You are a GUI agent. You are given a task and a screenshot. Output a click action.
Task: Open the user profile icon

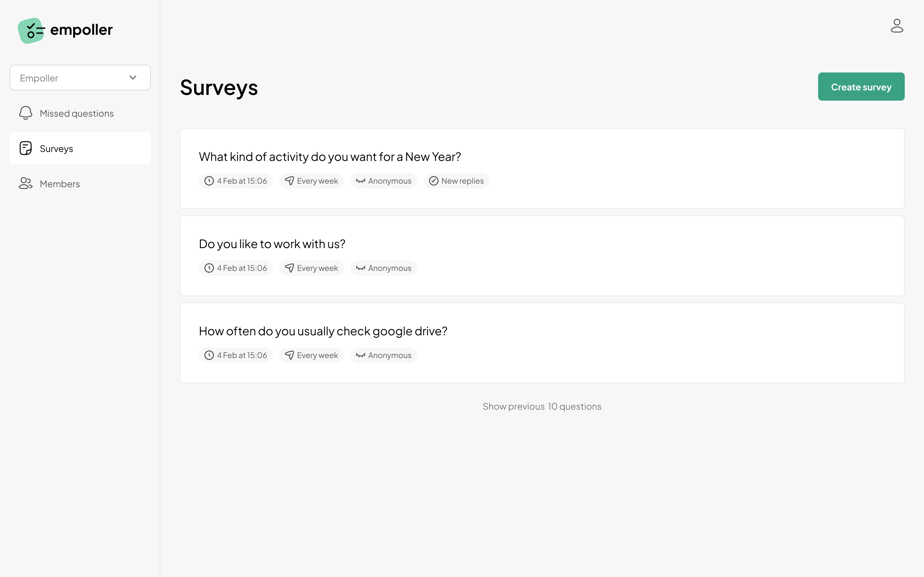[x=896, y=26]
